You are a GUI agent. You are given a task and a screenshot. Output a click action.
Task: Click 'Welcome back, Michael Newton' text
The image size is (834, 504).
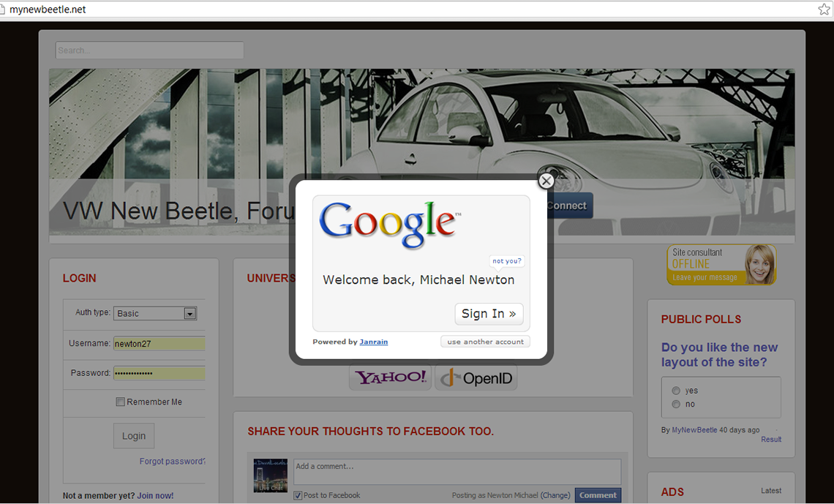pyautogui.click(x=418, y=279)
